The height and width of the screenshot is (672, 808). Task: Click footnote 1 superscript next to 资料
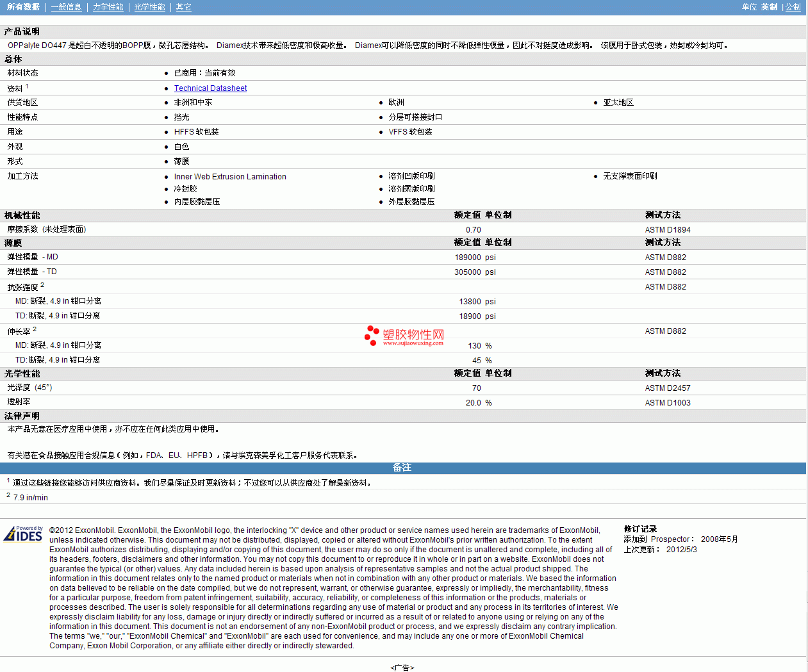27,86
